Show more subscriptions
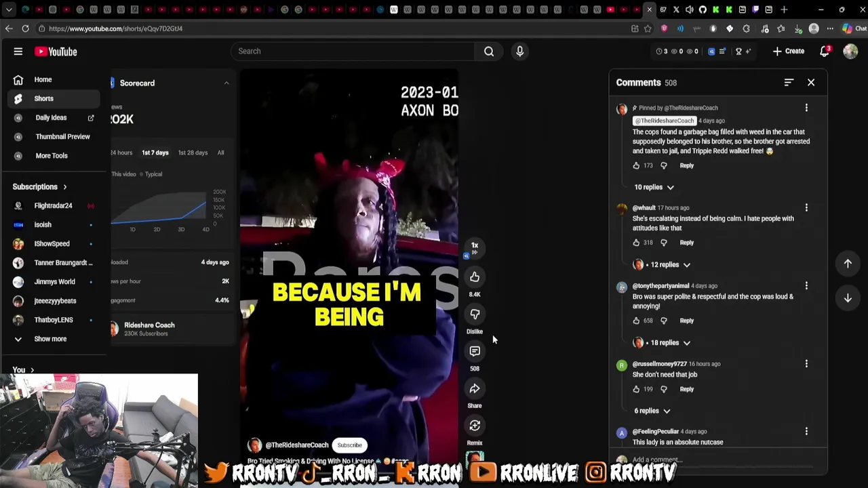This screenshot has height=488, width=868. click(50, 339)
